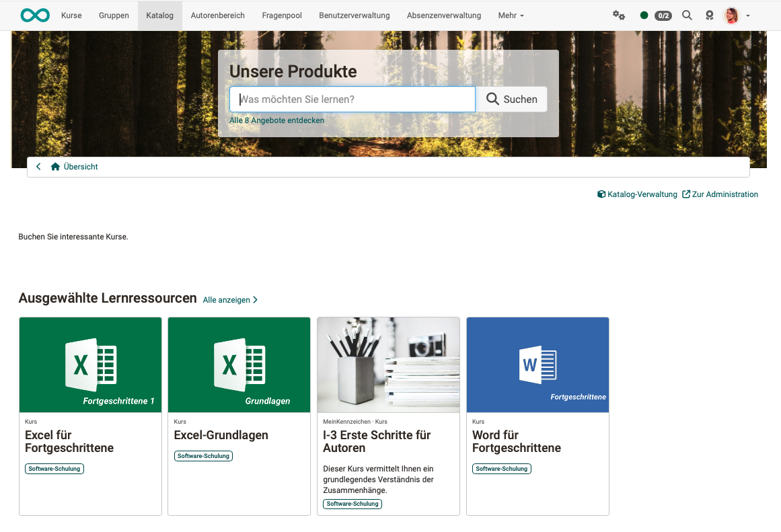Click the Was möchten Sie lernen search field

352,99
